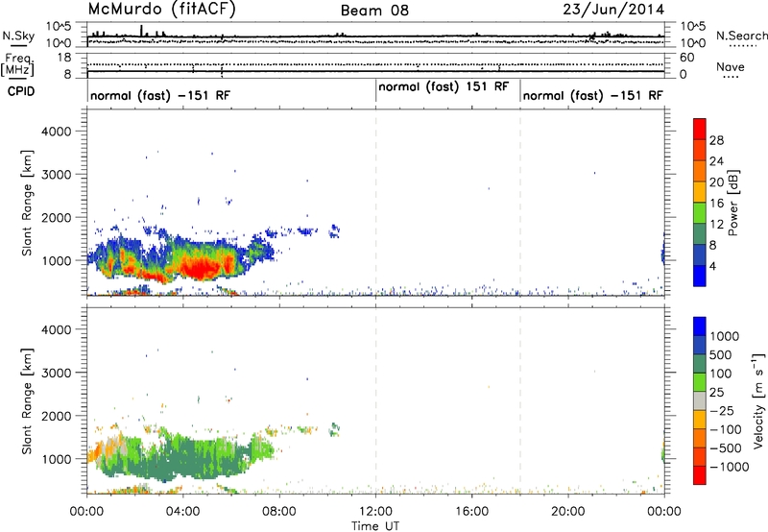
Task: Click the 3000 tick in power panel
Action: (x=56, y=175)
